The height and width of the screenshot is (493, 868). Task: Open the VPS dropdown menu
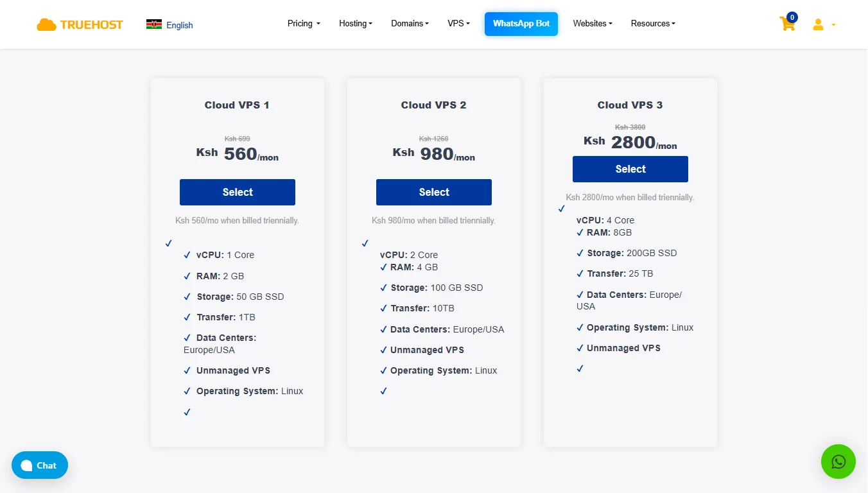pyautogui.click(x=458, y=24)
